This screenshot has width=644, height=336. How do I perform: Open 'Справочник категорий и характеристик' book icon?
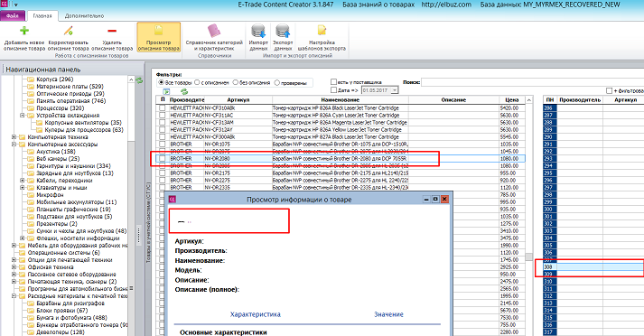point(214,31)
